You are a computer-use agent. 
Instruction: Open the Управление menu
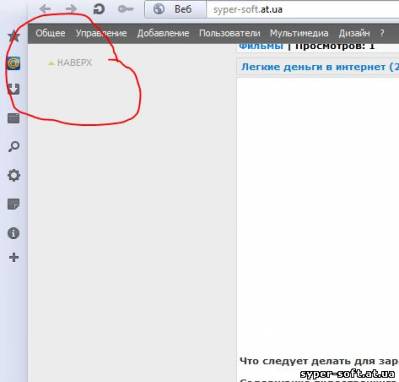click(x=101, y=33)
